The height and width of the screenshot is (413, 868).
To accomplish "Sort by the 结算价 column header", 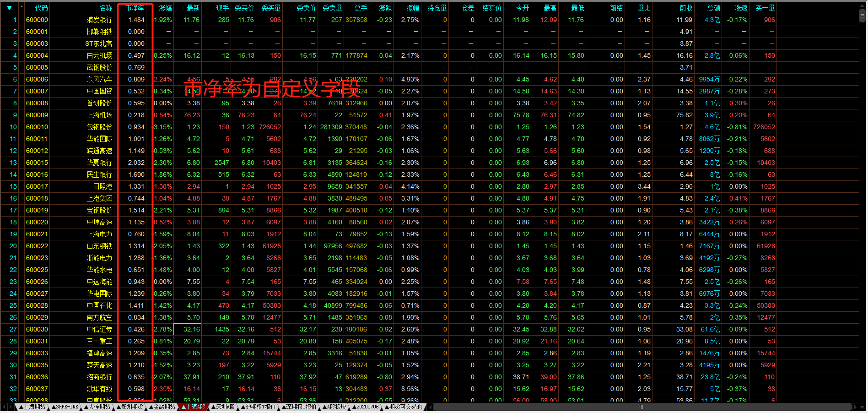I will point(492,8).
